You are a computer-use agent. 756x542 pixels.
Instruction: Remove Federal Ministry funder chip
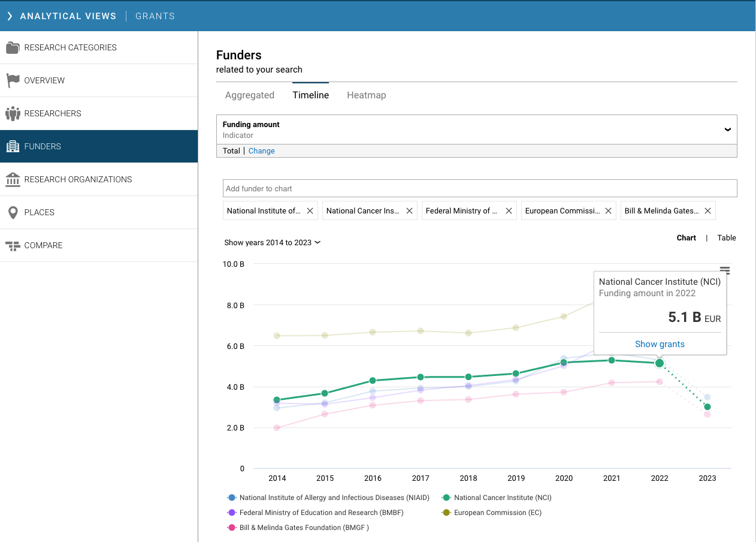pyautogui.click(x=509, y=211)
